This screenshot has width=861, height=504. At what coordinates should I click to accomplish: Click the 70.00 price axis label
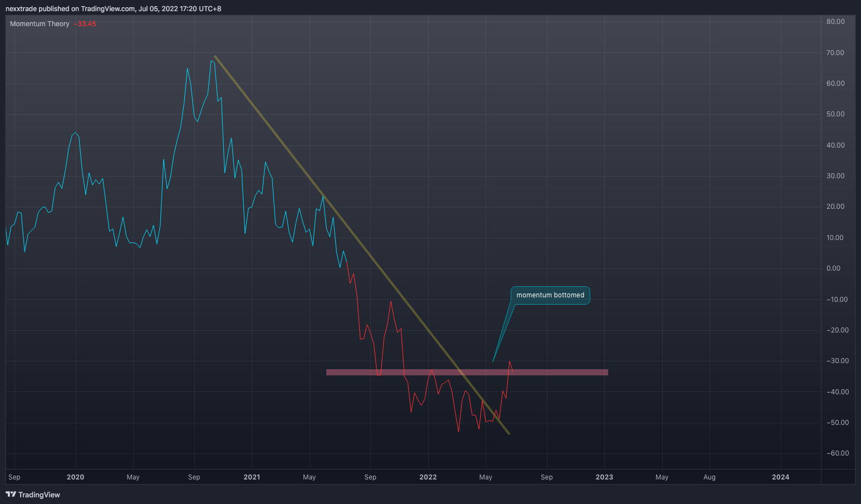tap(835, 53)
